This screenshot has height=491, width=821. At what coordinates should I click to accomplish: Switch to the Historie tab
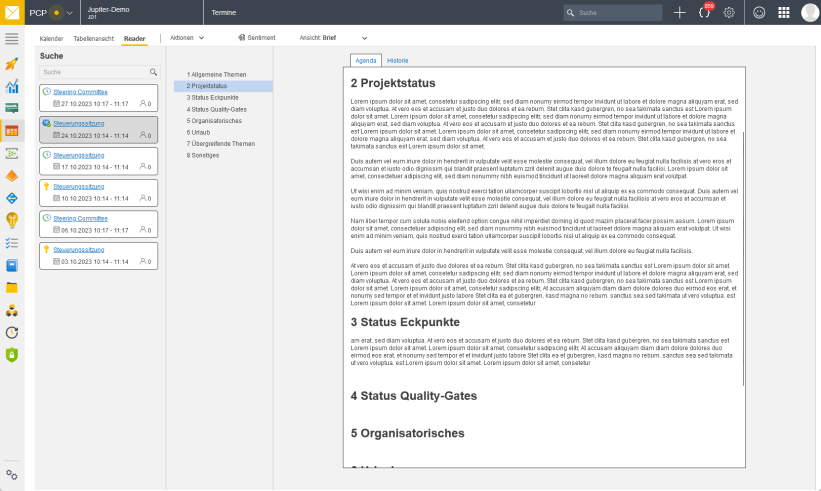(397, 60)
